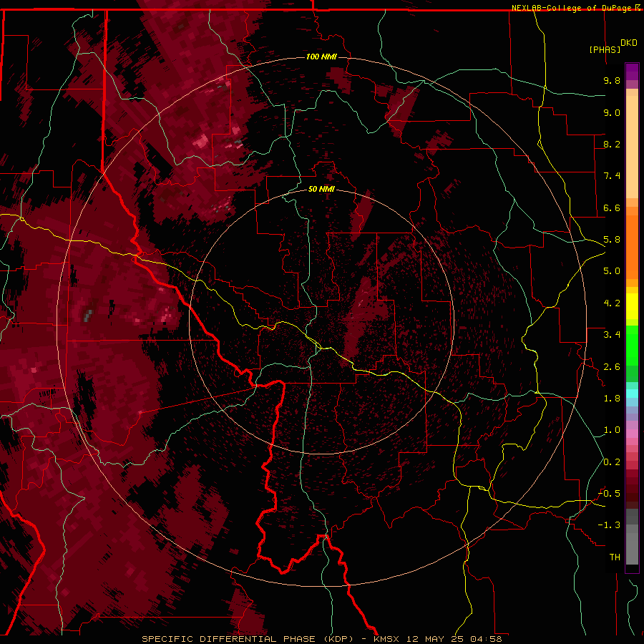Image resolution: width=644 pixels, height=644 pixels.
Task: Click the 100 NMI range ring label
Action: tap(321, 57)
